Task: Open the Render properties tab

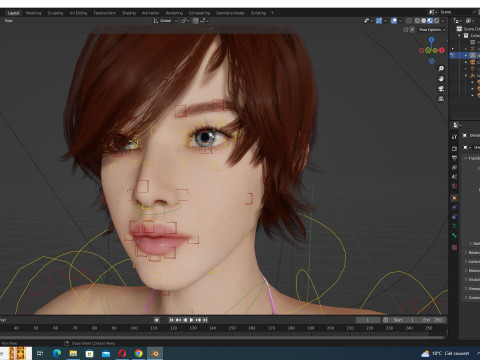Action: pyautogui.click(x=454, y=148)
